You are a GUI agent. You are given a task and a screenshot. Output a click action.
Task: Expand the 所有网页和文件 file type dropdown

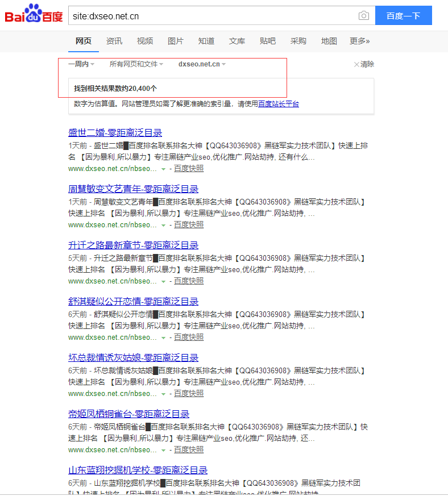tap(136, 64)
